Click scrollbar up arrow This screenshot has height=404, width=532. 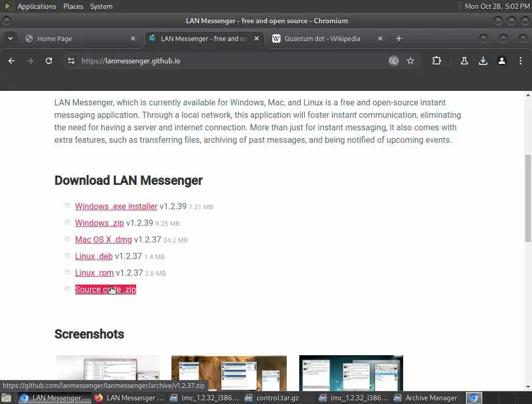coord(528,96)
